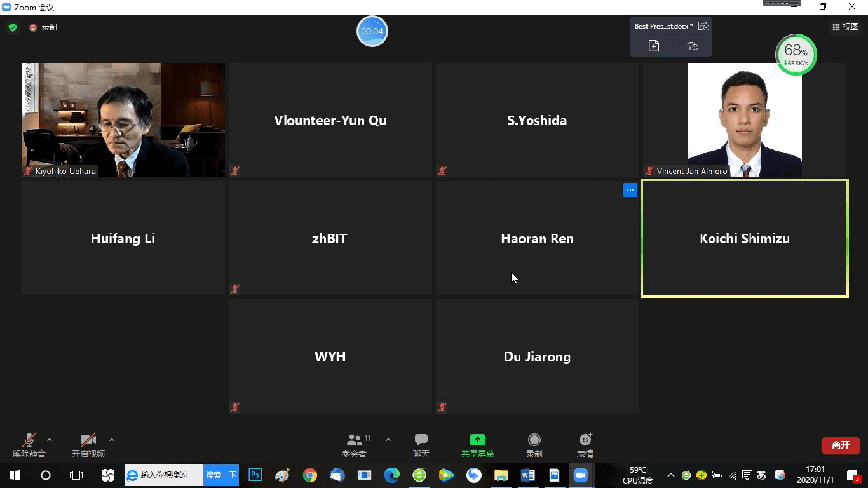Click the record button in toolbar

coord(534,445)
